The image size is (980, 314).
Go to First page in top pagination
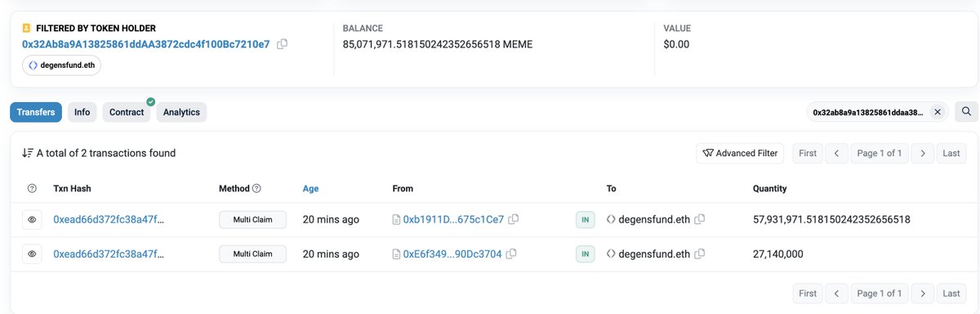tap(808, 153)
